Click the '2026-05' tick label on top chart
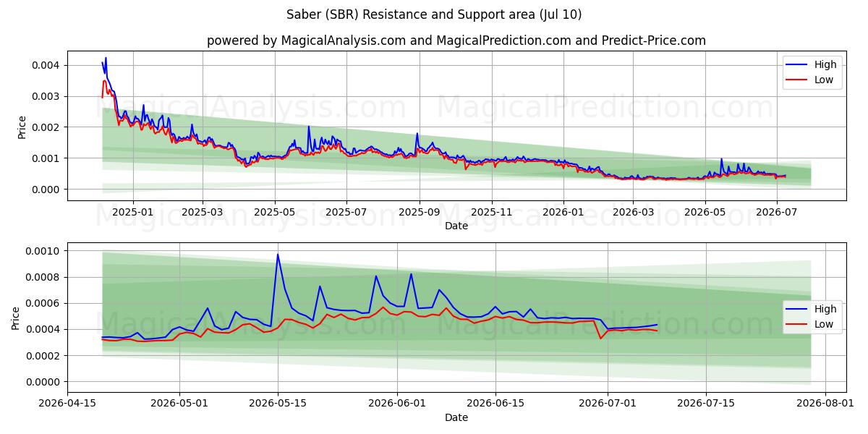The image size is (868, 434). click(x=705, y=212)
